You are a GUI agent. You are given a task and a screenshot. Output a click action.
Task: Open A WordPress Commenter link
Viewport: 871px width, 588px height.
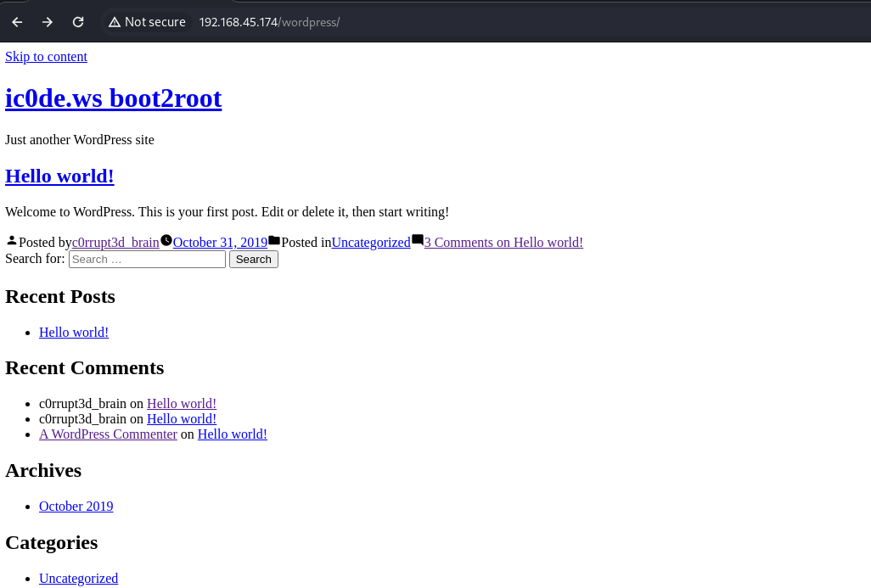[x=109, y=434]
